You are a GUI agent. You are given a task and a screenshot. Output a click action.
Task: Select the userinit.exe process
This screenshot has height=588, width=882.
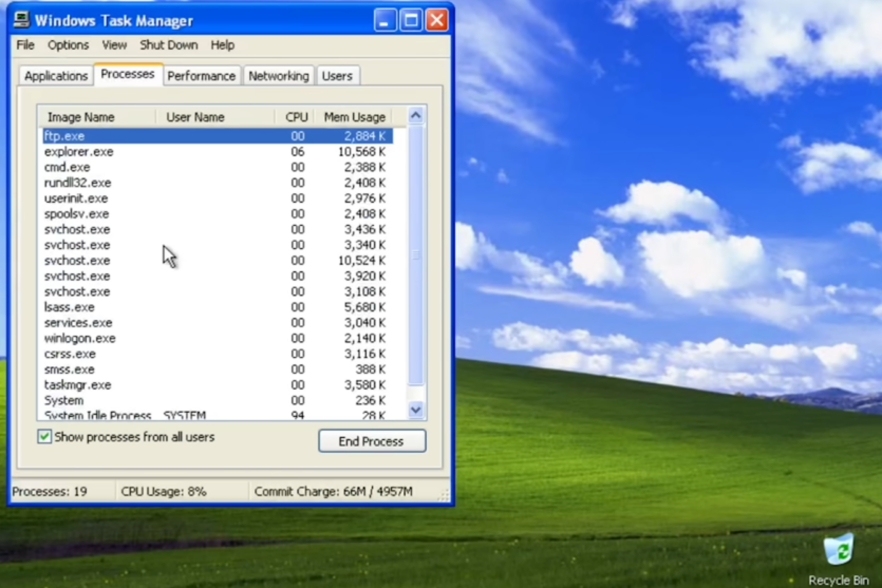coord(218,198)
